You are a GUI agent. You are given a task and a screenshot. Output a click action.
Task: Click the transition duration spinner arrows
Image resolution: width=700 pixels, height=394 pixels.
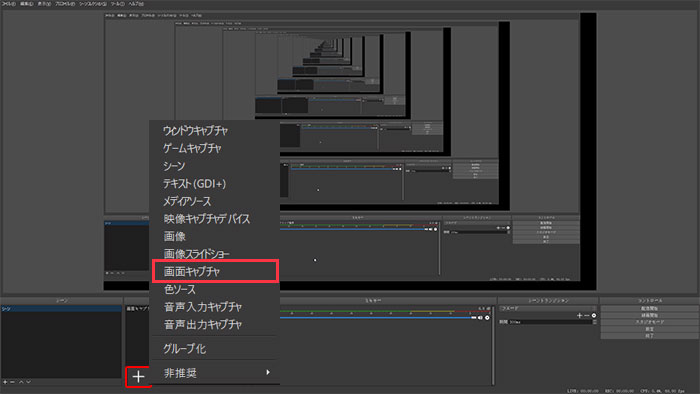pos(594,322)
